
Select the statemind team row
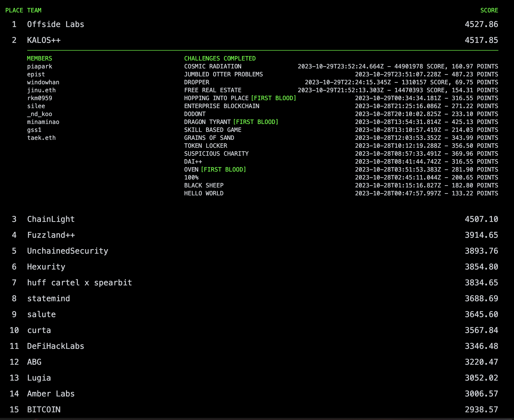pos(48,299)
